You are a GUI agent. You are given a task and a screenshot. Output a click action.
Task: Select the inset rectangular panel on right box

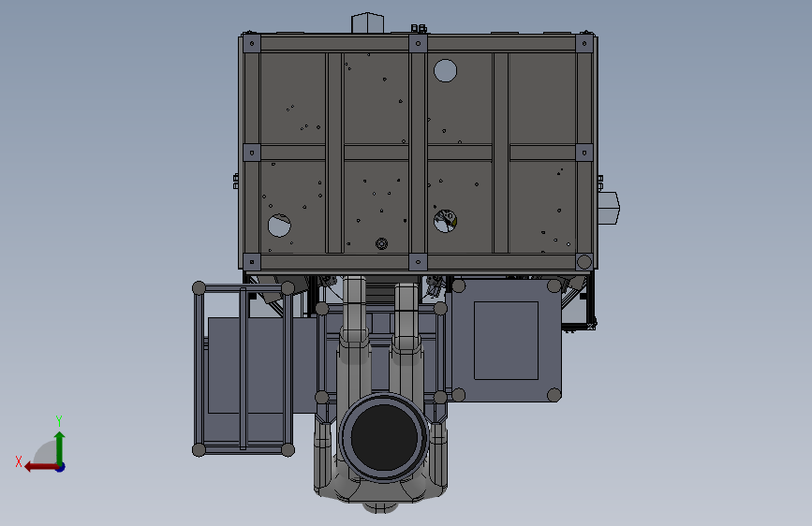point(506,341)
